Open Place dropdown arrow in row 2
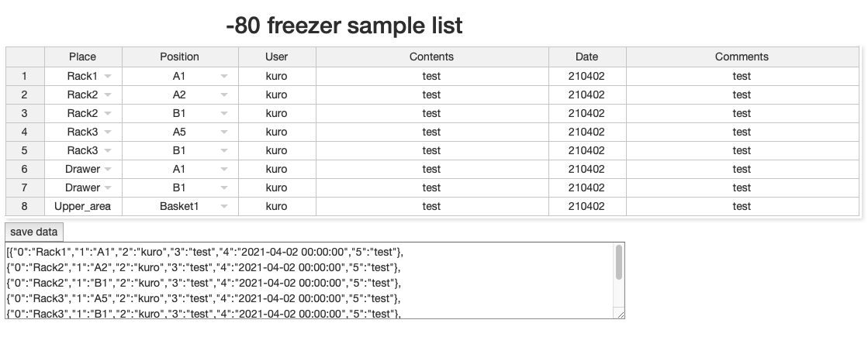Viewport: 868px width, 337px height. [x=108, y=95]
